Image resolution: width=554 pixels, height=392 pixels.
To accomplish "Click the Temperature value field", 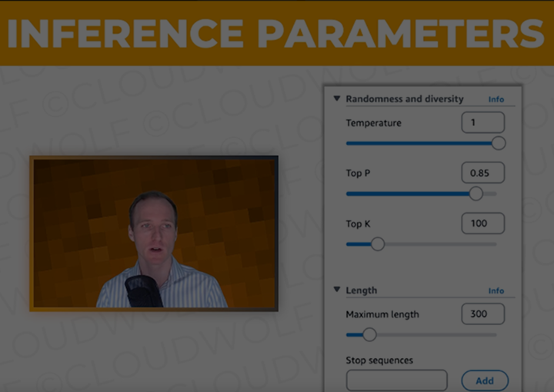I will pyautogui.click(x=483, y=122).
